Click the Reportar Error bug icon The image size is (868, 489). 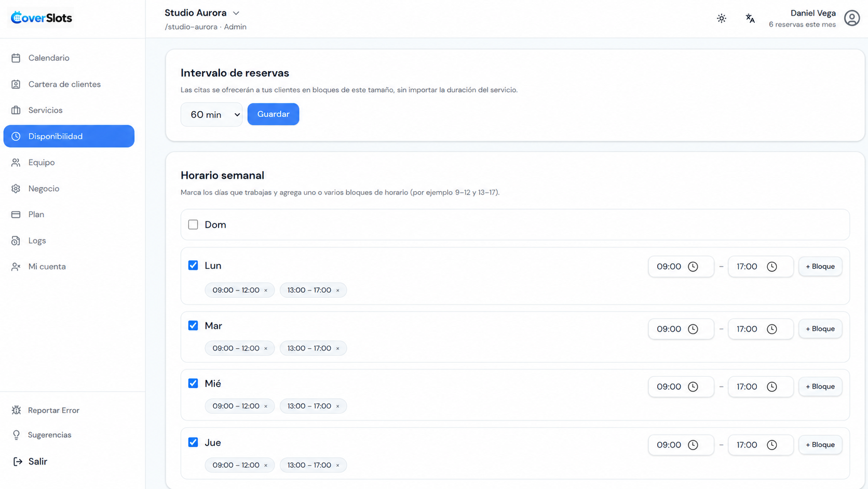click(16, 410)
